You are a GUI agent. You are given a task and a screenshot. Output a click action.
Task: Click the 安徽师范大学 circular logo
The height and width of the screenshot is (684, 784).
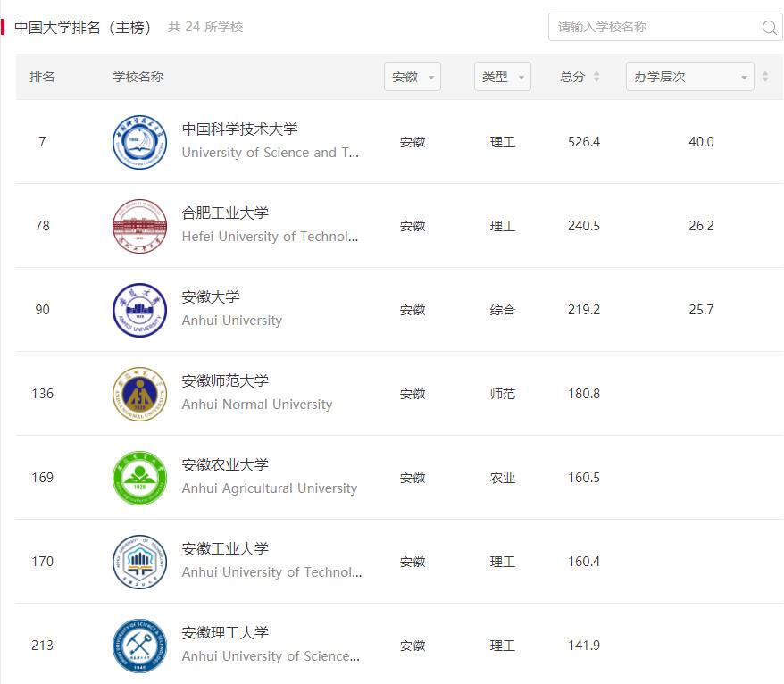pyautogui.click(x=139, y=394)
